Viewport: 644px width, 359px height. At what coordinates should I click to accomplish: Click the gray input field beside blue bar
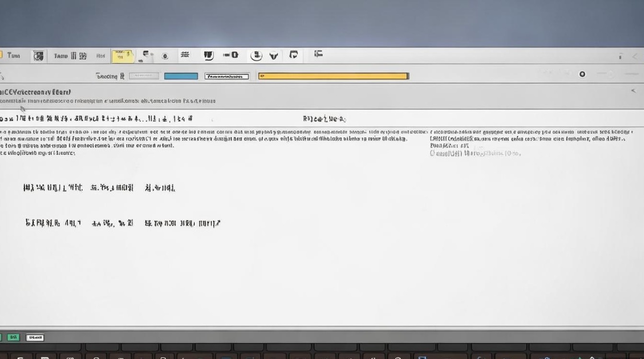144,76
